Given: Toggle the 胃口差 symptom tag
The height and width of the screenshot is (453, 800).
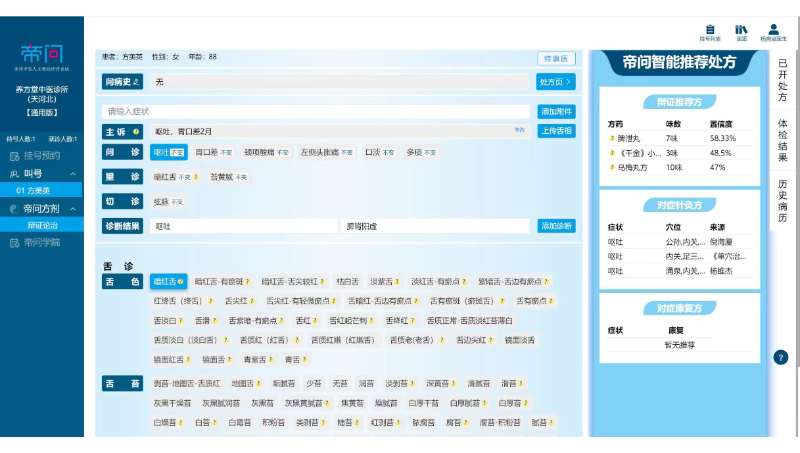Looking at the screenshot, I should (213, 152).
